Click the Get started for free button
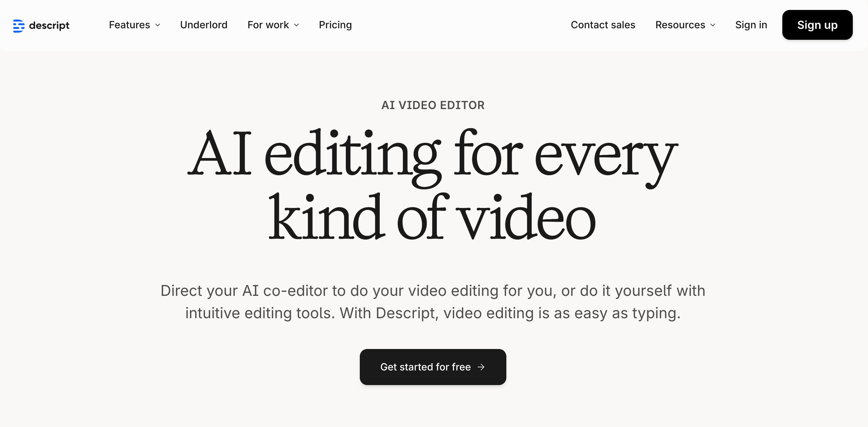The height and width of the screenshot is (427, 868). tap(433, 367)
